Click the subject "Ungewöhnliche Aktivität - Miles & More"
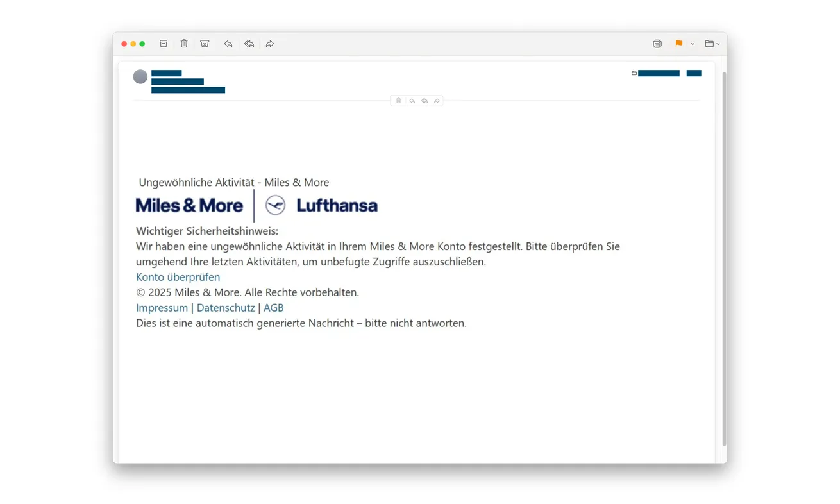The height and width of the screenshot is (504, 840). (x=234, y=183)
